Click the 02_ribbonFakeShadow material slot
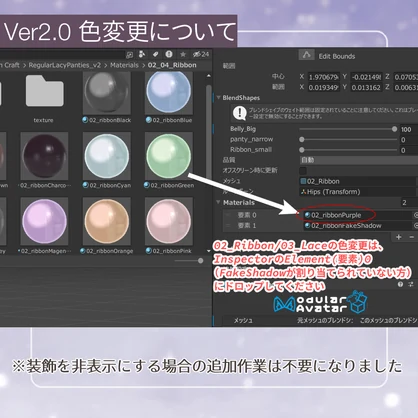418x418 pixels. point(357,226)
